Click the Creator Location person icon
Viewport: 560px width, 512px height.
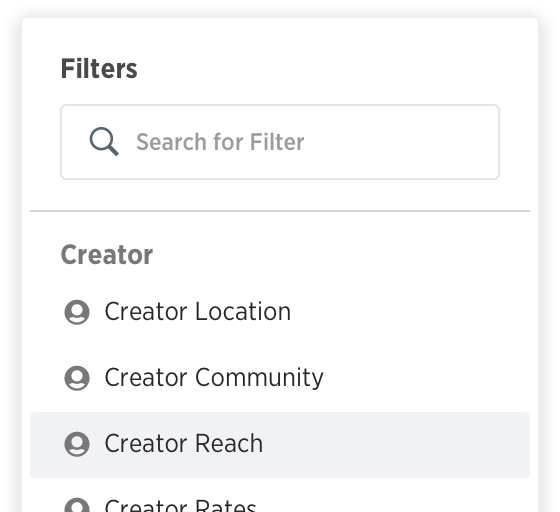click(x=77, y=312)
